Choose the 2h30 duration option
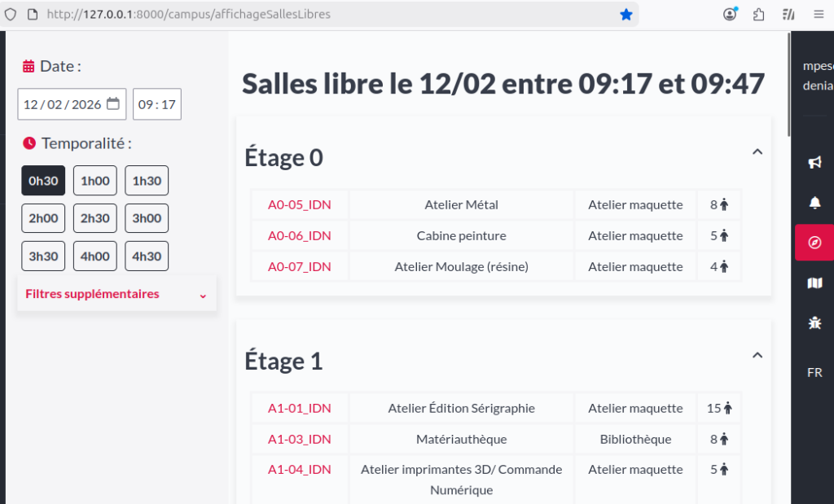The height and width of the screenshot is (504, 834). (94, 218)
